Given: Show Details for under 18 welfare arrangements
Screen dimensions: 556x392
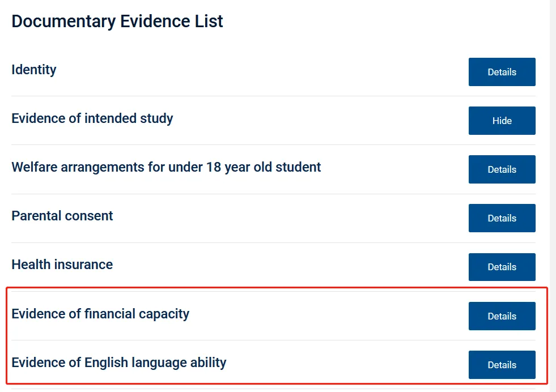Looking at the screenshot, I should pos(502,169).
